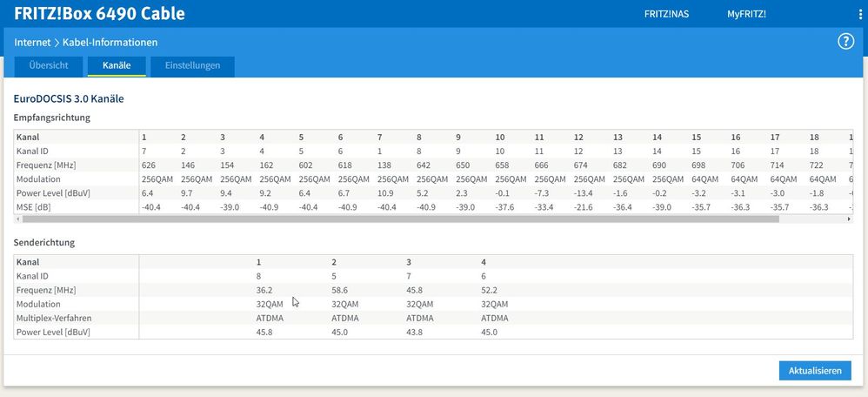Click the downstream frequency value 674
Viewport: 868px width, 397px height.
click(580, 165)
